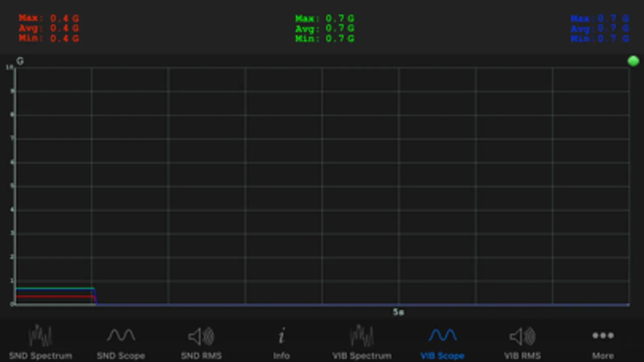Click the green Min: 0.7 G reading
Image resolution: width=644 pixels, height=362 pixels.
coord(325,39)
